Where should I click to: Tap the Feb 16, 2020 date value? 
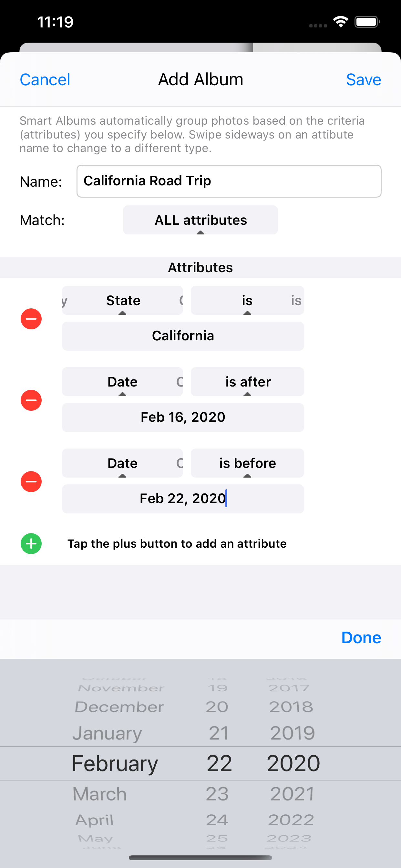tap(183, 417)
